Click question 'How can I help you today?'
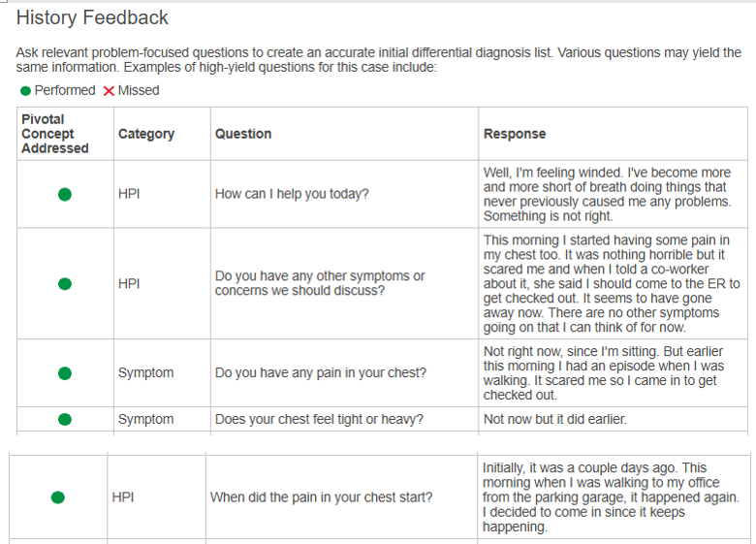Viewport: 756px width, 544px height. [x=292, y=194]
